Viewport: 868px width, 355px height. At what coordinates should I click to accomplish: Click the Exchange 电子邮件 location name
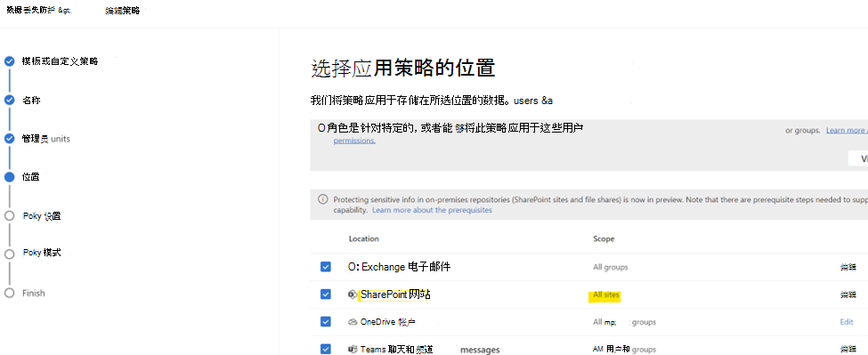click(x=406, y=267)
